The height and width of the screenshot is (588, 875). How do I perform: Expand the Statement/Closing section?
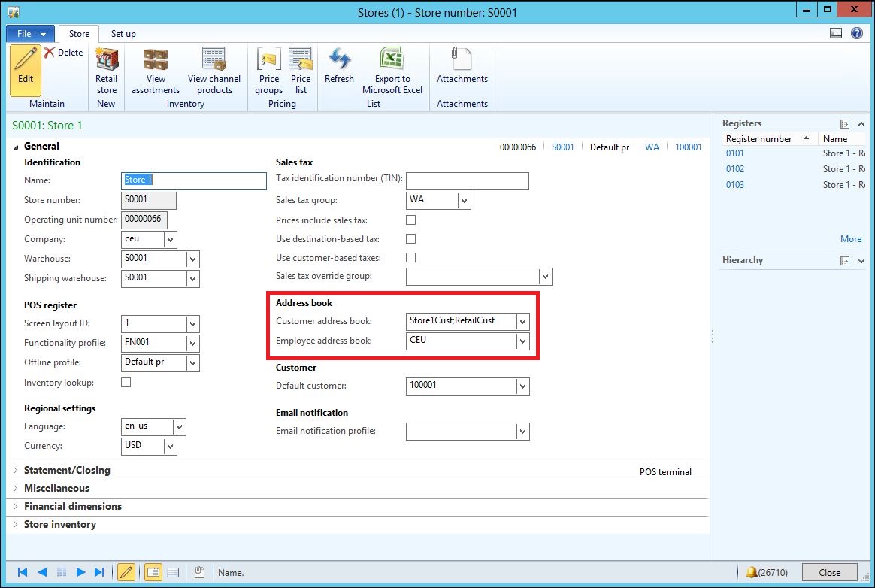[67, 471]
